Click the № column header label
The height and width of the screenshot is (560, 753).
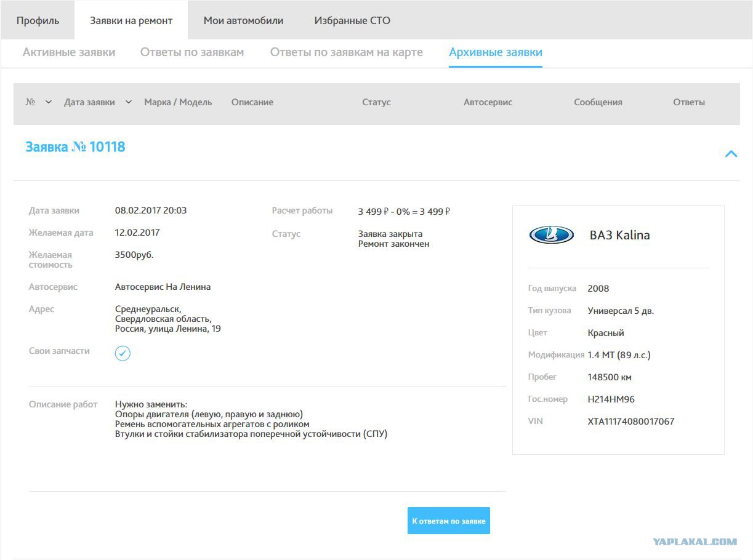pos(30,102)
